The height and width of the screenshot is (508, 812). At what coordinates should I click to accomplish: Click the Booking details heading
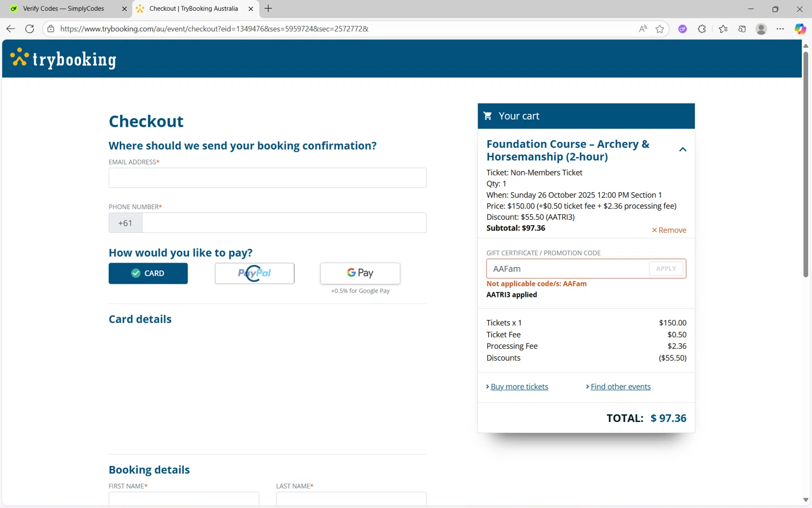click(x=149, y=470)
